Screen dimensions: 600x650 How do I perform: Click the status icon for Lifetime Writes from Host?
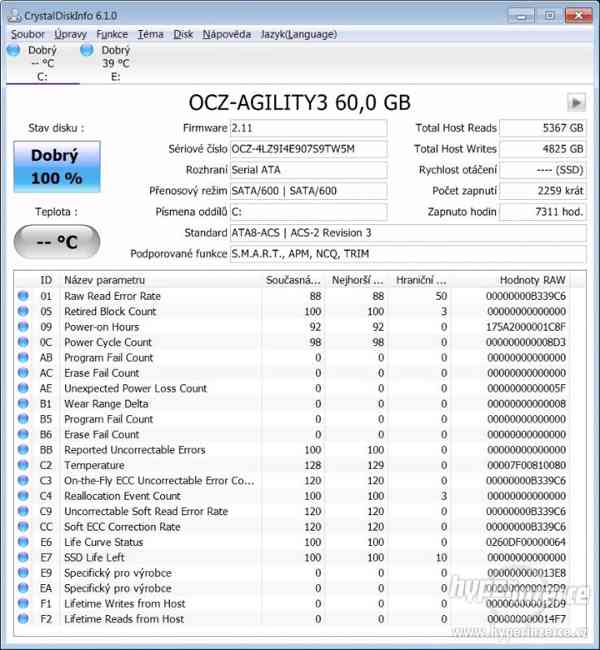point(23,603)
